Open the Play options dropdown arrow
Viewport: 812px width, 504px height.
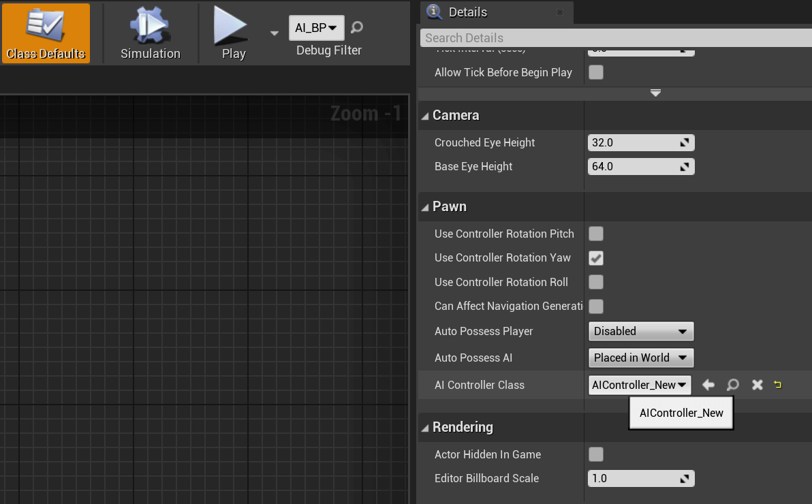[275, 33]
